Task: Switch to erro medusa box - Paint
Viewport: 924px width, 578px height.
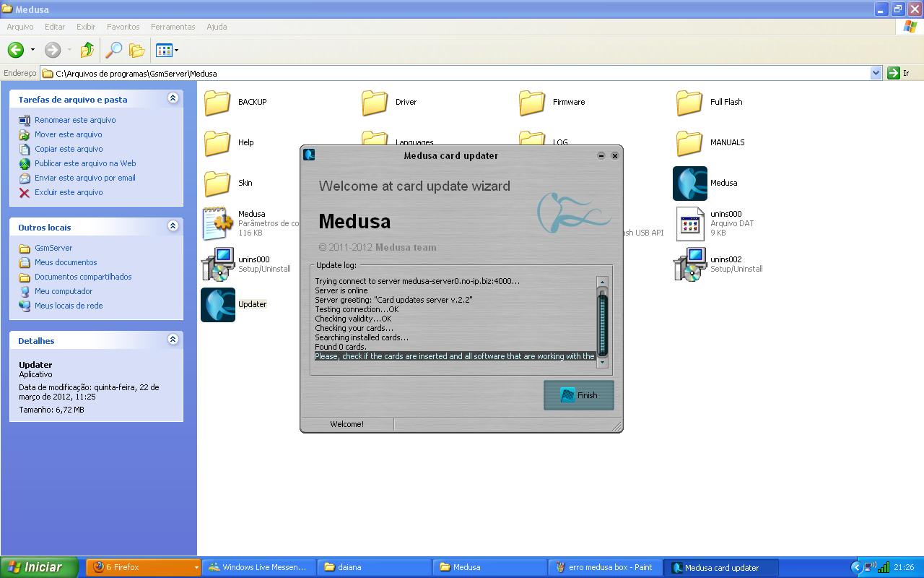Action: 606,567
